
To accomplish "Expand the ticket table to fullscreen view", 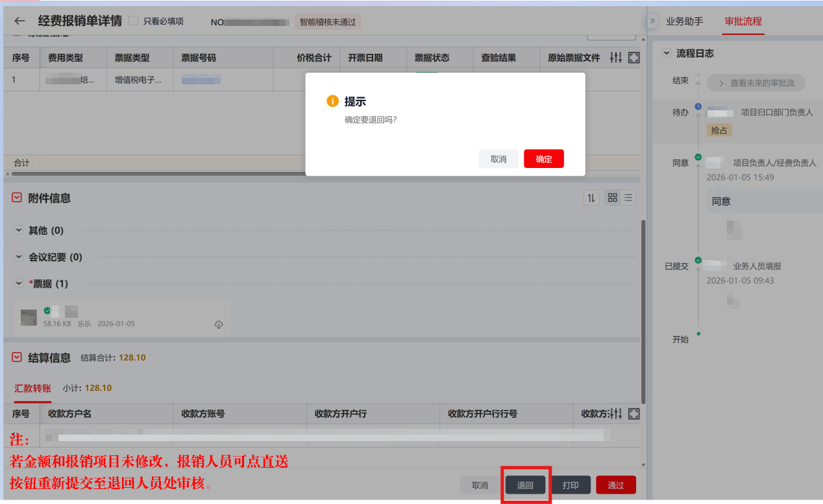I will [633, 58].
